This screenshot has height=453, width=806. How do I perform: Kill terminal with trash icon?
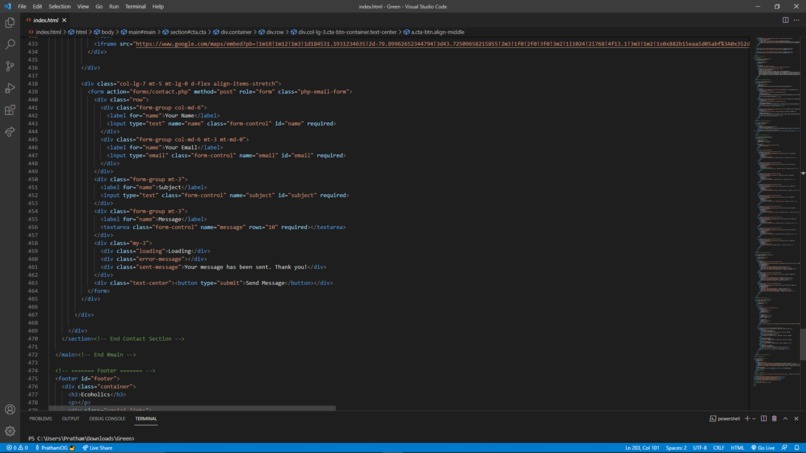[x=775, y=419]
